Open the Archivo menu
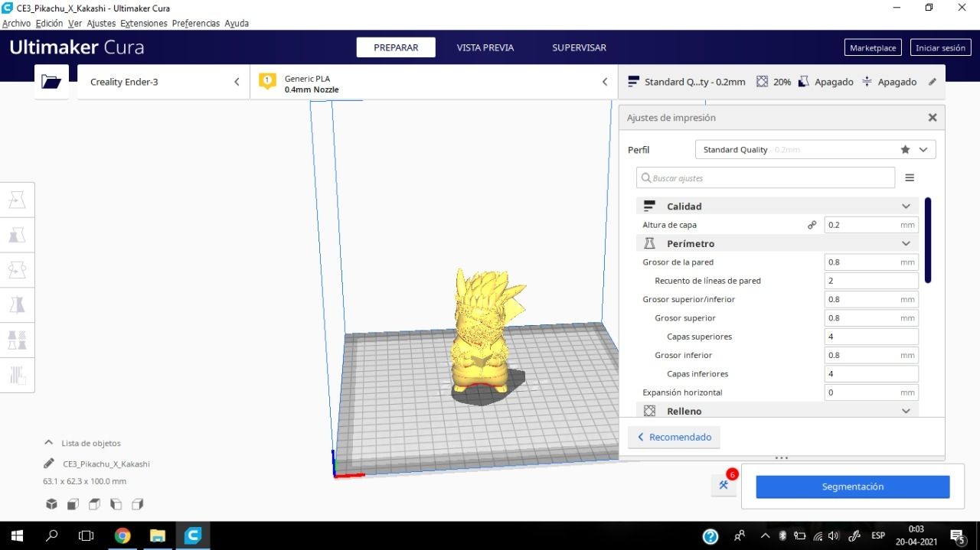This screenshot has width=980, height=550. coord(16,23)
